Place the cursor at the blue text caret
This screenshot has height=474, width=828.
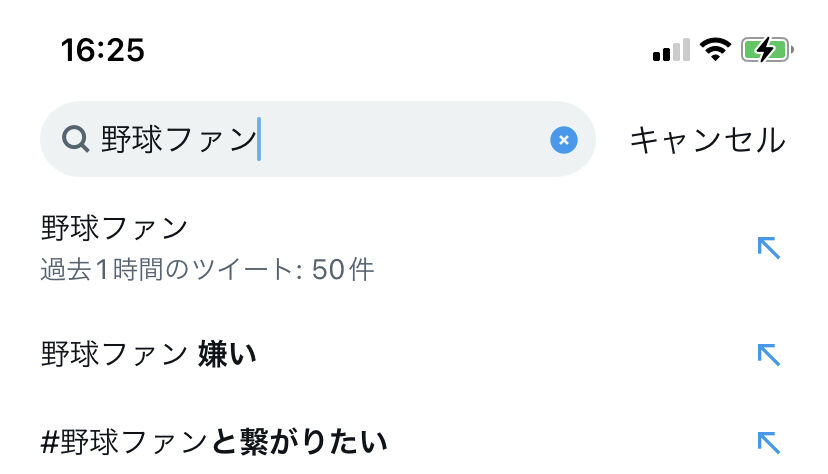click(259, 139)
